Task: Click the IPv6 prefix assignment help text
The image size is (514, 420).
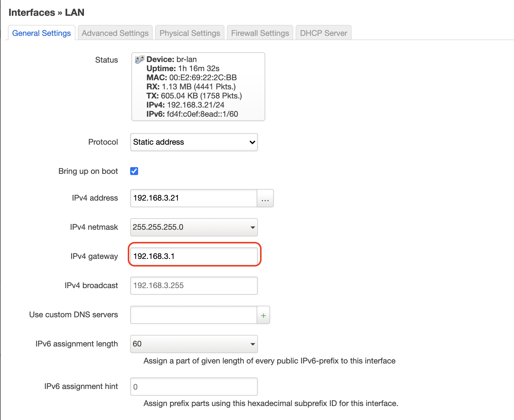Action: (x=269, y=361)
